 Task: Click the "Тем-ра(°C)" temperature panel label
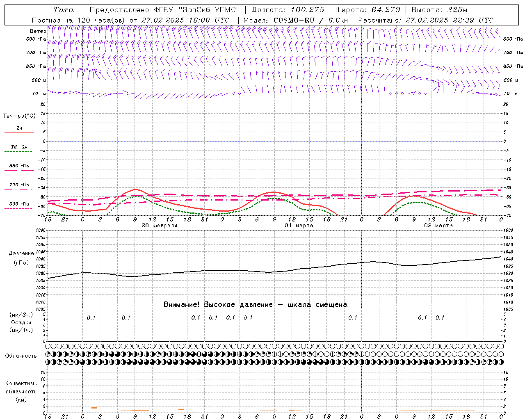click(x=19, y=116)
